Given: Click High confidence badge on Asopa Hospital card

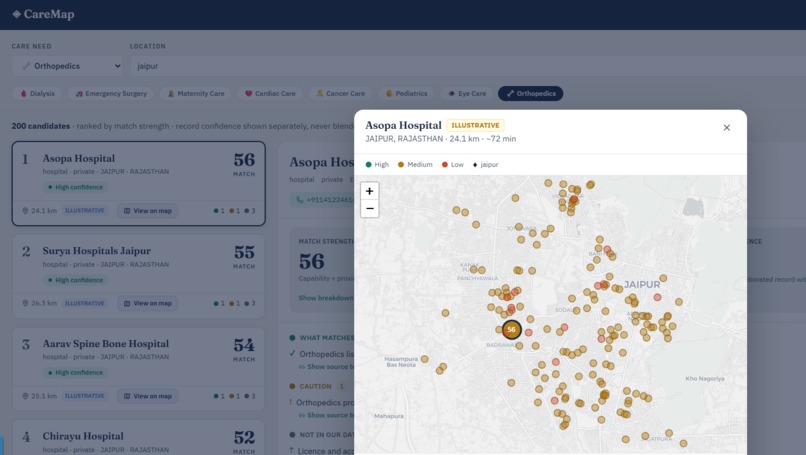Looking at the screenshot, I should coord(75,187).
